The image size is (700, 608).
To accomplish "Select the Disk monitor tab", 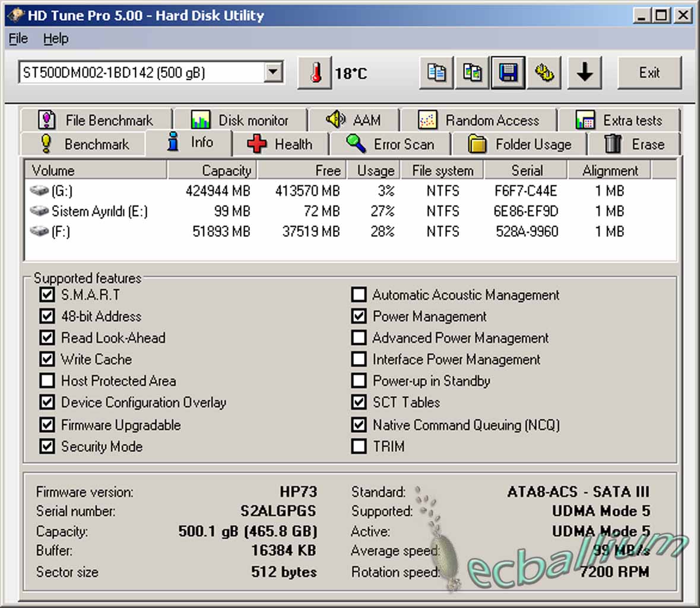I will (240, 121).
